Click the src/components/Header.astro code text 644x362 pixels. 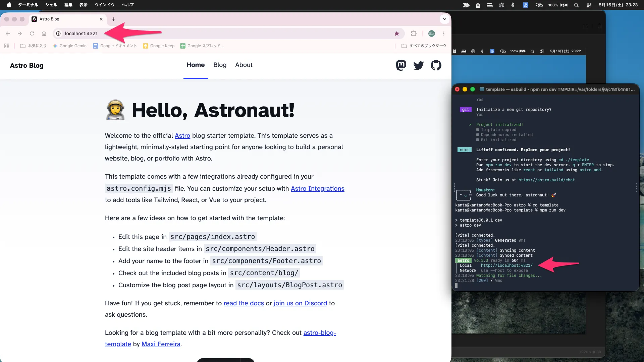coord(260,249)
